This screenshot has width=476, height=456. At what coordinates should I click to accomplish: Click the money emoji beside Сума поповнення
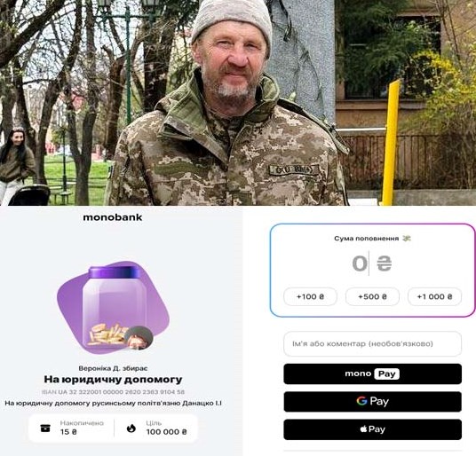point(407,239)
